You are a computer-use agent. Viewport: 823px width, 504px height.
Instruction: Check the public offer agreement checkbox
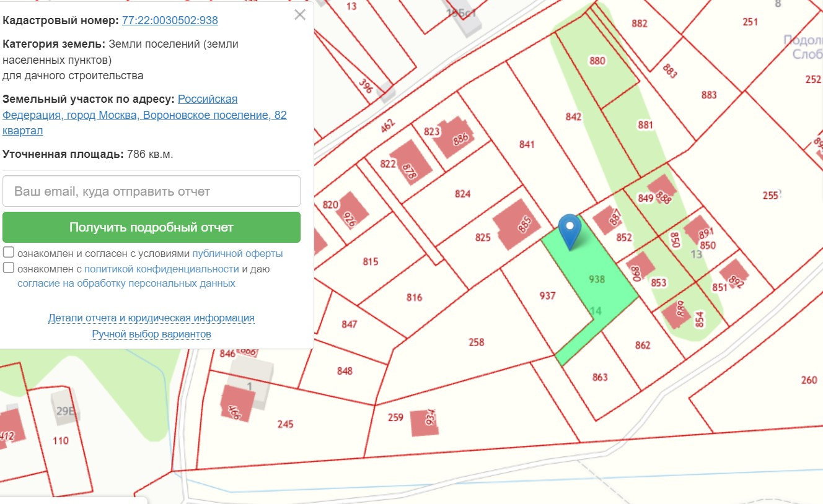(9, 253)
